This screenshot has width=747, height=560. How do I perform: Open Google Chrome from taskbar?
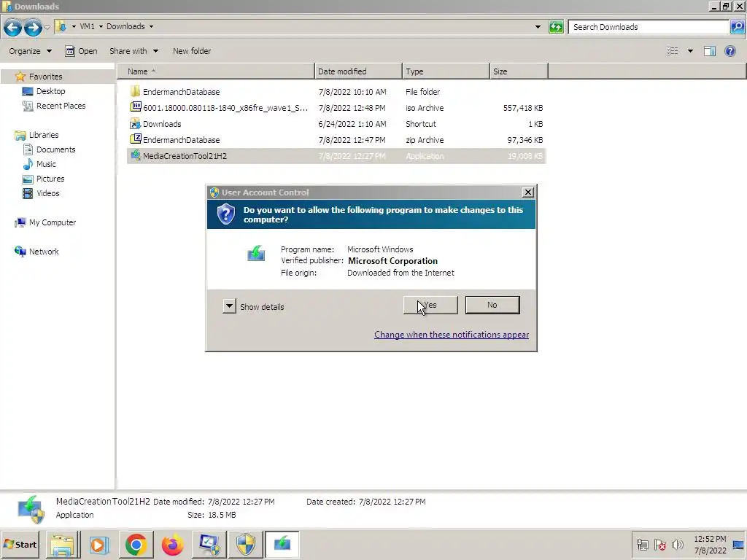tap(136, 545)
